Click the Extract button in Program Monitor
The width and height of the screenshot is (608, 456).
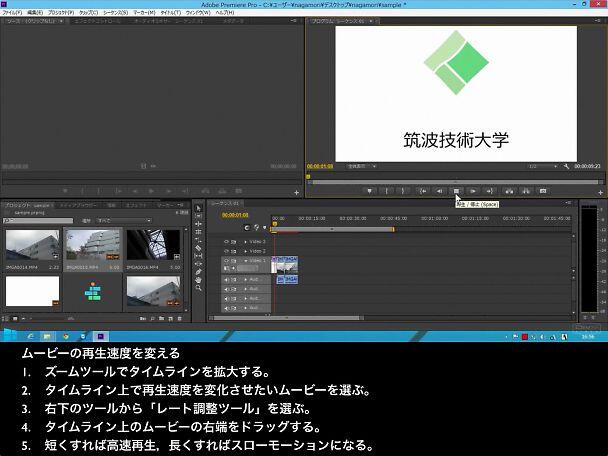pos(526,191)
